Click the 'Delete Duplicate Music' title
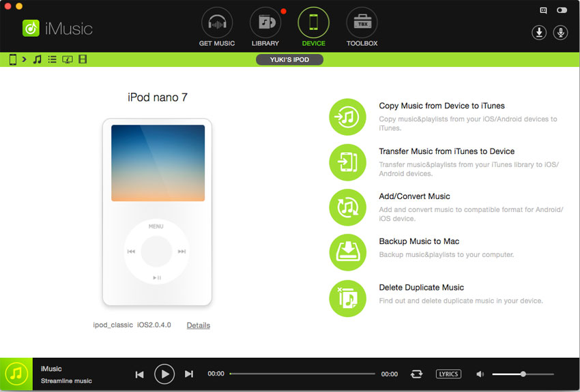 [421, 288]
